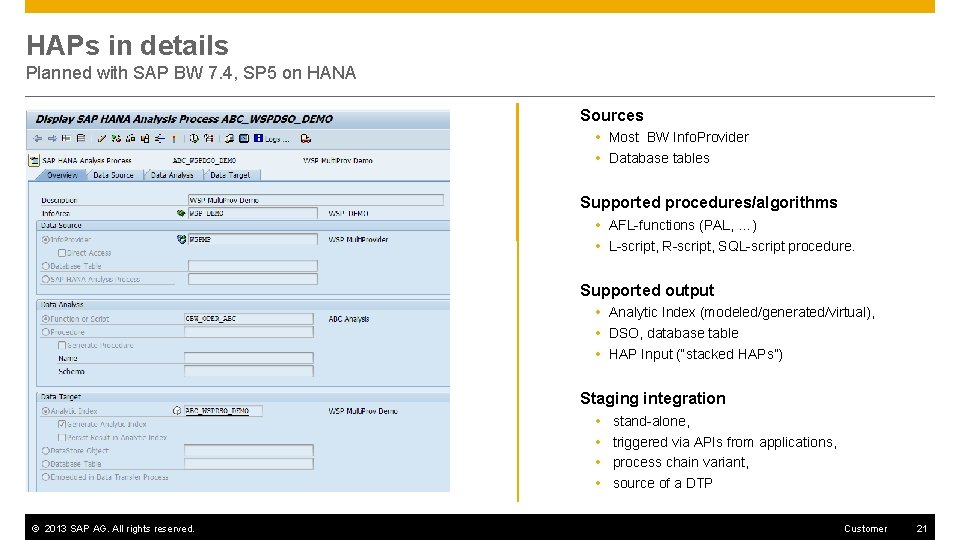The width and height of the screenshot is (960, 540).
Task: Switch to the Data Source tab
Action: pos(113,175)
